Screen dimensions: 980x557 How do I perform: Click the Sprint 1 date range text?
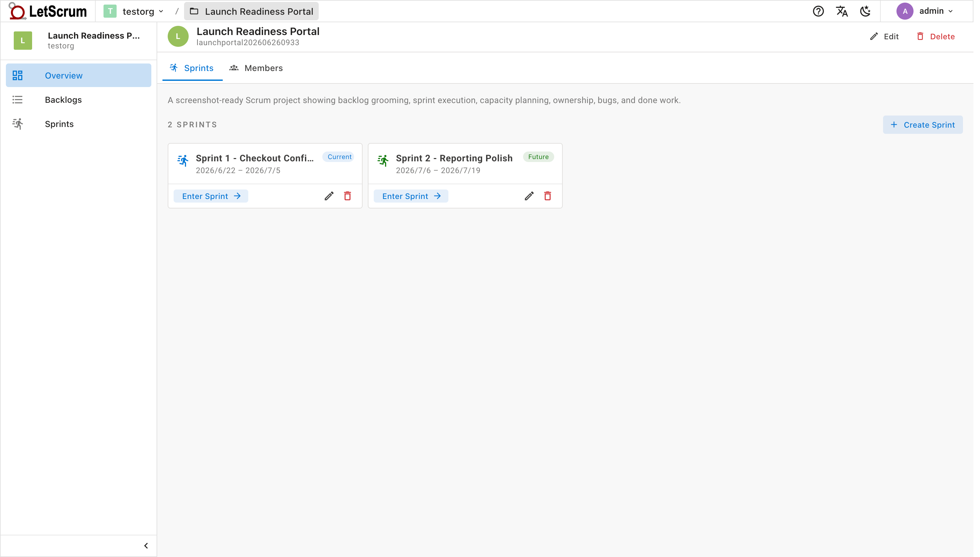(x=238, y=171)
